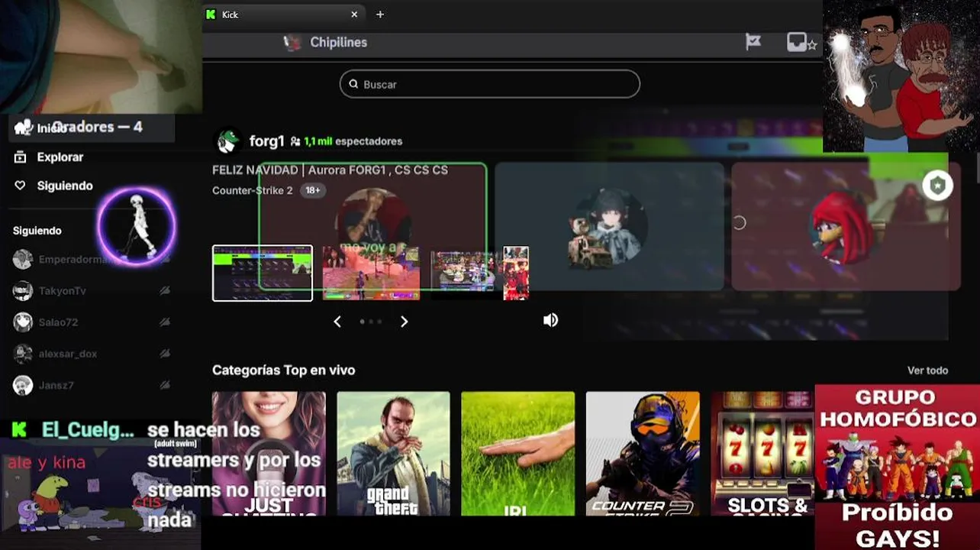Click the green shield badge icon
This screenshot has height=550, width=980.
click(937, 185)
